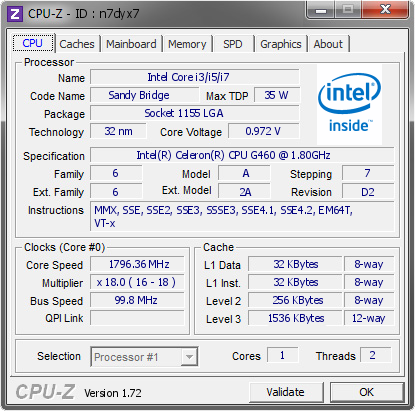Click the Instructions list field

click(242, 216)
